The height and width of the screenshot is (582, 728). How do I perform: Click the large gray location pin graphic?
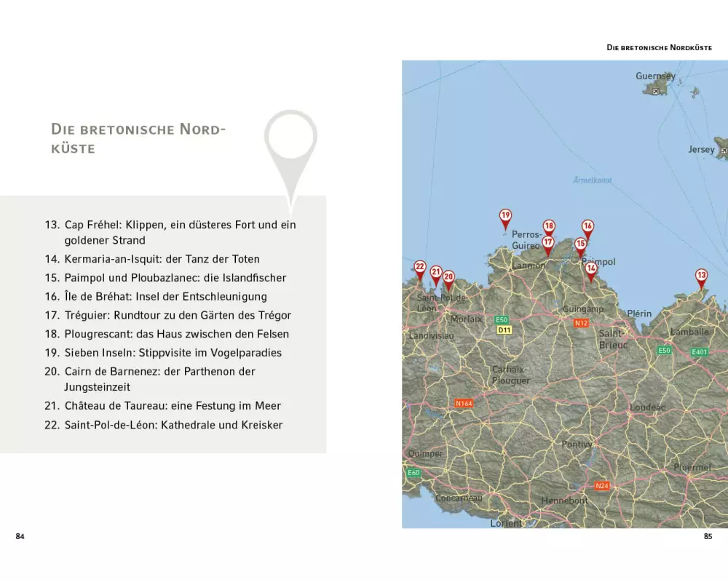[x=290, y=142]
